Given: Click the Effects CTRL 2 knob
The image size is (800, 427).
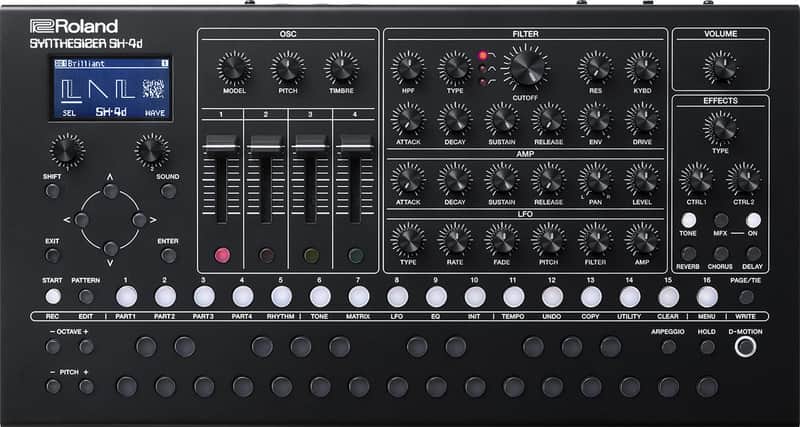Looking at the screenshot, I should point(743,179).
